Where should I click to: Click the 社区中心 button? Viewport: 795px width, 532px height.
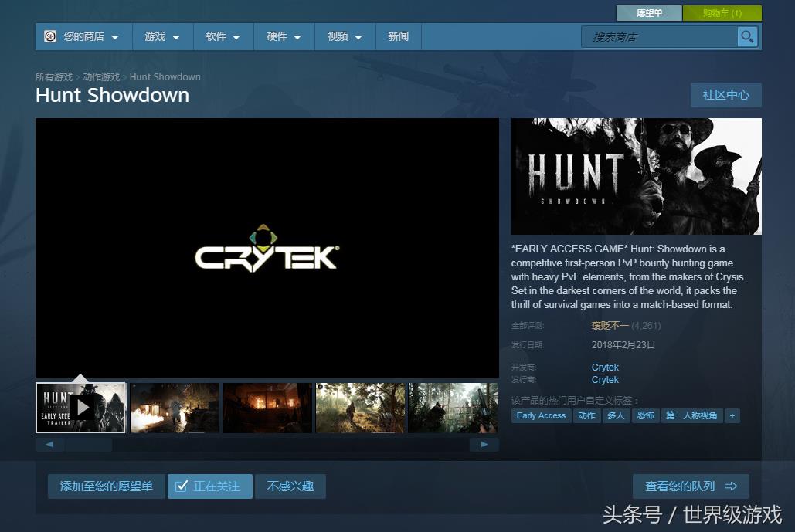tap(725, 95)
